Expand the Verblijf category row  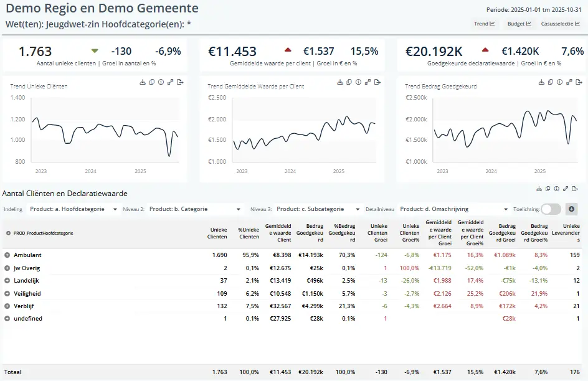click(7, 306)
